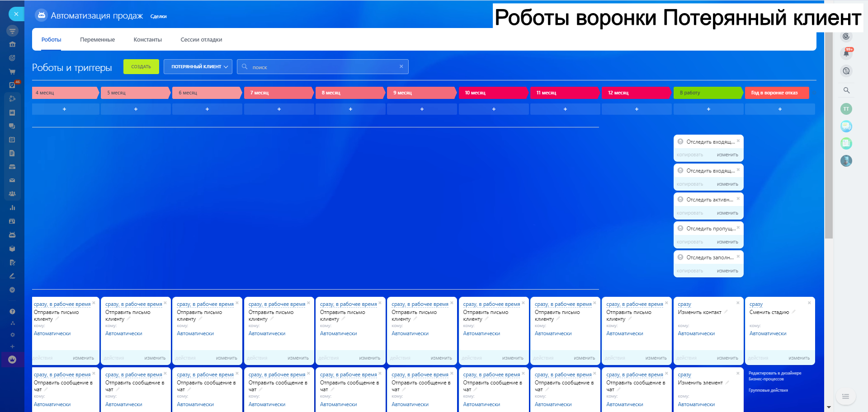
Task: Click изменить on Отследить активн... trigger
Action: (727, 213)
